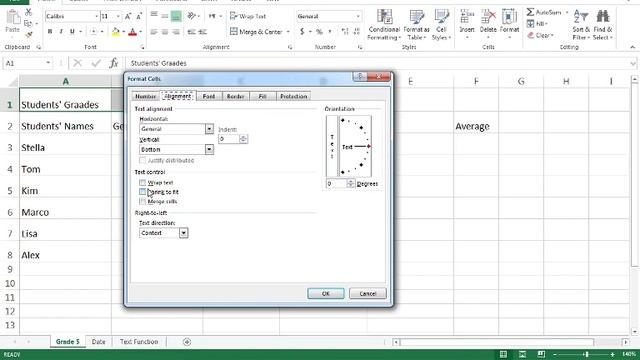Viewport: 640px width, 360px height.
Task: Click the Increase Indent icon
Action: point(203,31)
